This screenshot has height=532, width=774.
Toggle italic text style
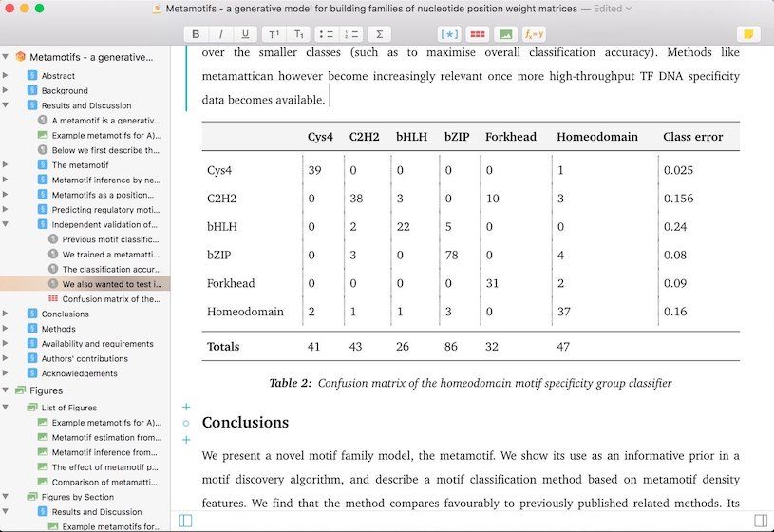(x=221, y=34)
